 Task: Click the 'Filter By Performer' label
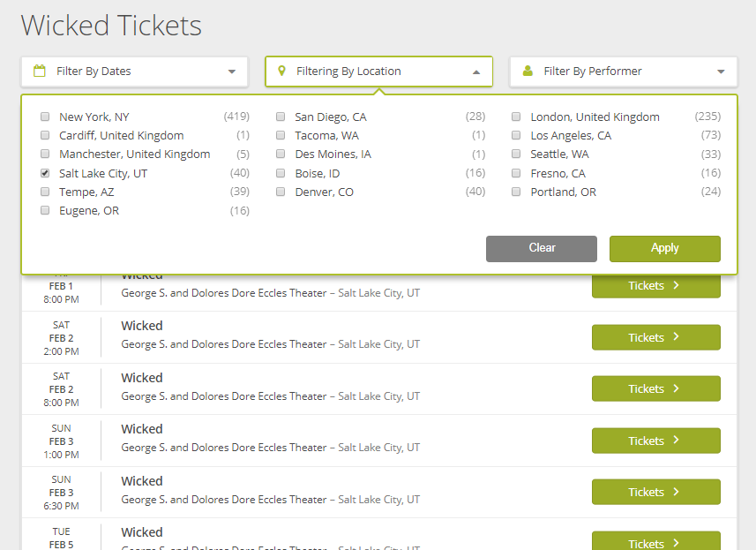pos(593,71)
